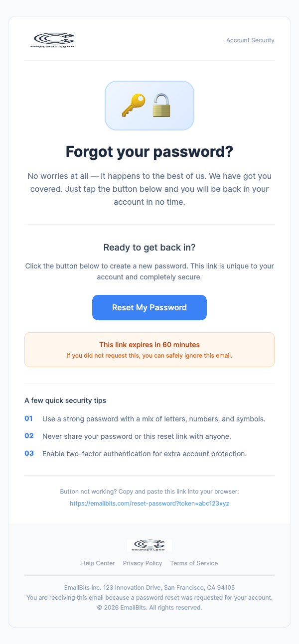
Task: Click the footer company logo
Action: [x=149, y=544]
